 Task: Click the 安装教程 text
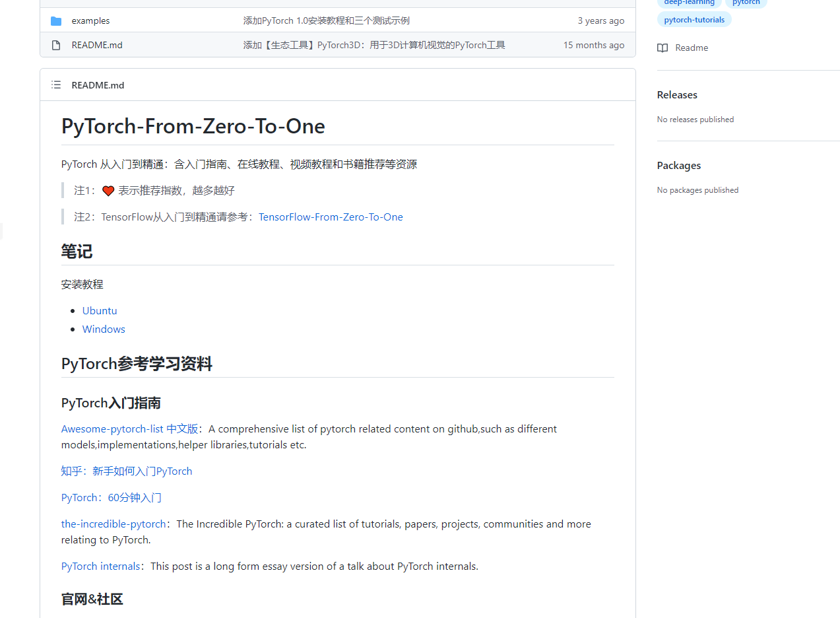(x=82, y=285)
